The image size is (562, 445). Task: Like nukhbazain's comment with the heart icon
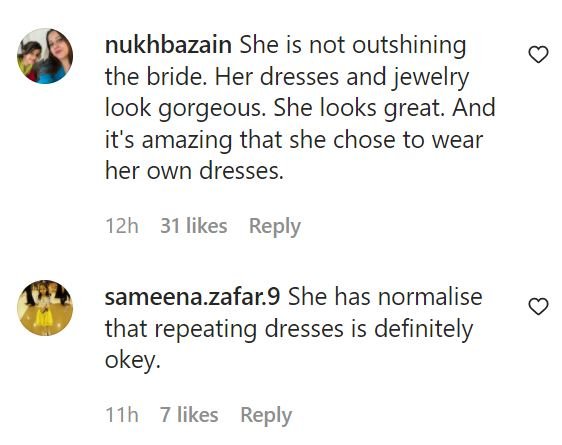point(538,55)
